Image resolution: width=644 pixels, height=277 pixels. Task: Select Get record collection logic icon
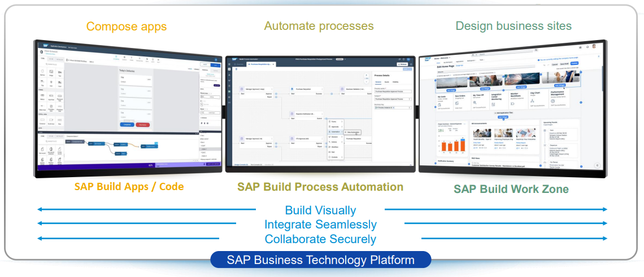pyautogui.click(x=51, y=150)
